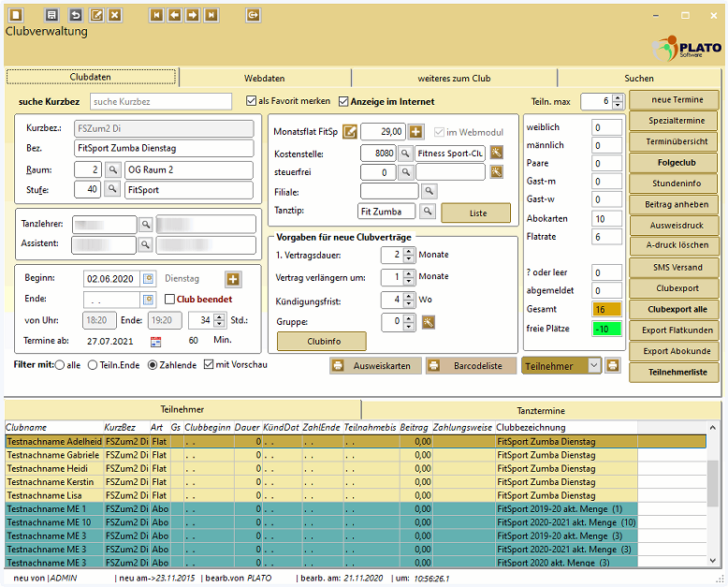Click the save disk toolbar icon
Screen dimensions: 728x587
[51, 15]
